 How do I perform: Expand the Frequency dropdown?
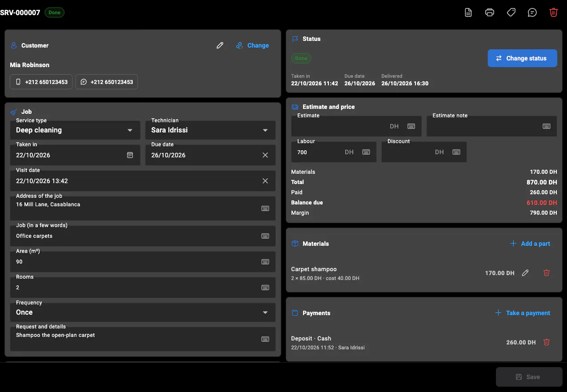143,312
